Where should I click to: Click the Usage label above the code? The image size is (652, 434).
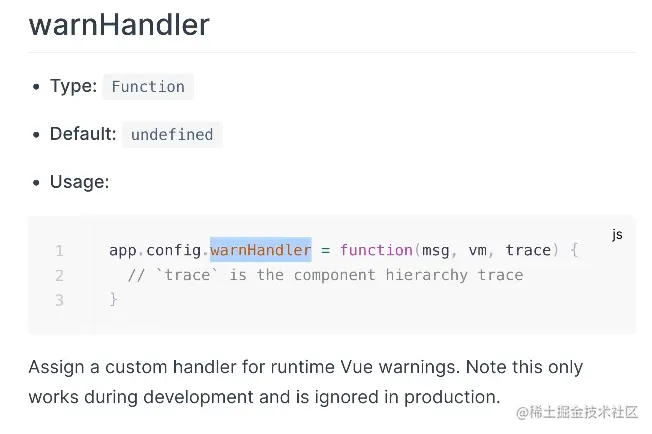click(x=79, y=182)
